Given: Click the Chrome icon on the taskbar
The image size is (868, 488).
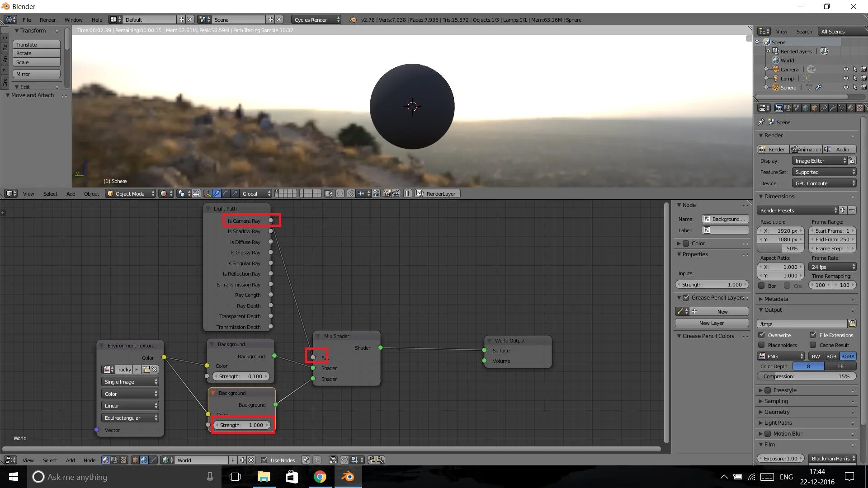Looking at the screenshot, I should (320, 477).
